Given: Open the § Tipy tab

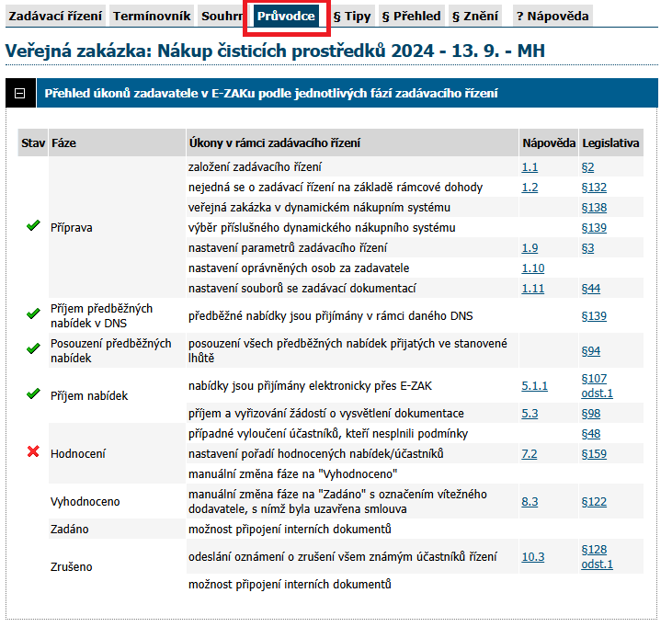Looking at the screenshot, I should [351, 16].
